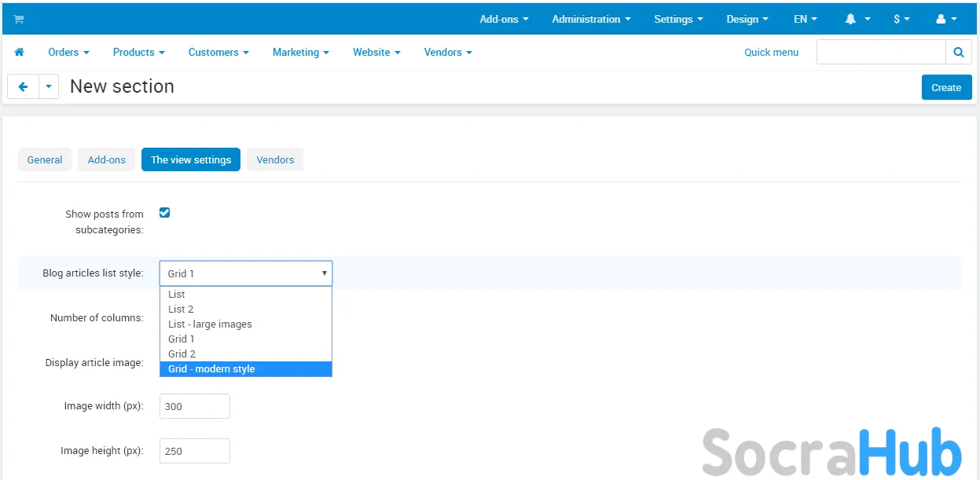Expand the caret next to back arrow
Screen dimensions: 980x480
click(x=49, y=87)
